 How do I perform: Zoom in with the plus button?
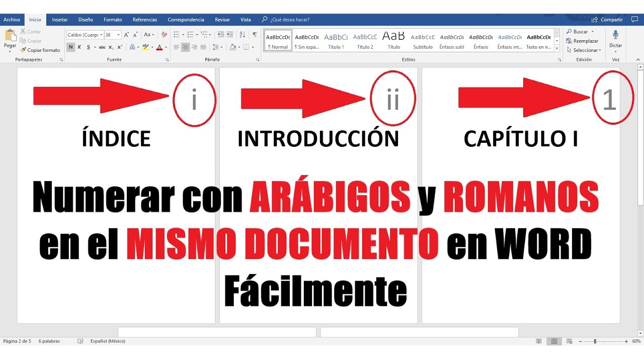pos(626,341)
